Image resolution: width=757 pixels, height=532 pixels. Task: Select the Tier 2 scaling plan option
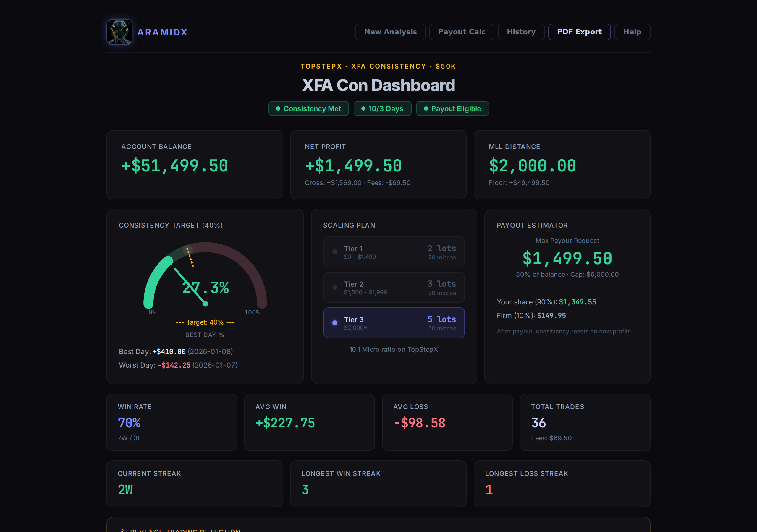394,287
